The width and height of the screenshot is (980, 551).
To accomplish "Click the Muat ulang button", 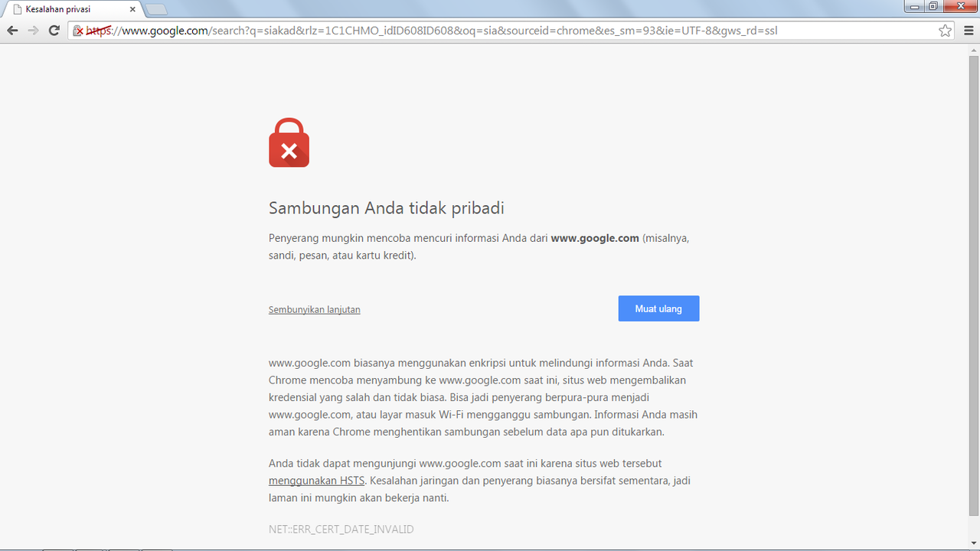I will coord(658,308).
